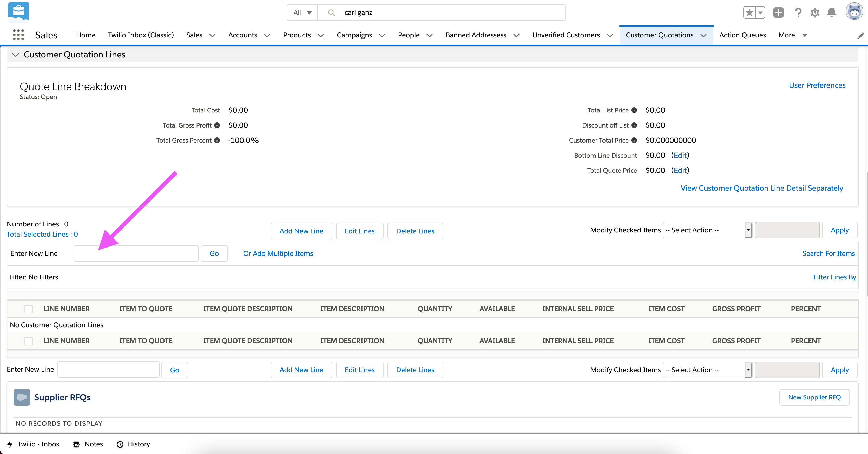Expand the People tab chevron menu
This screenshot has width=868, height=454.
[429, 35]
